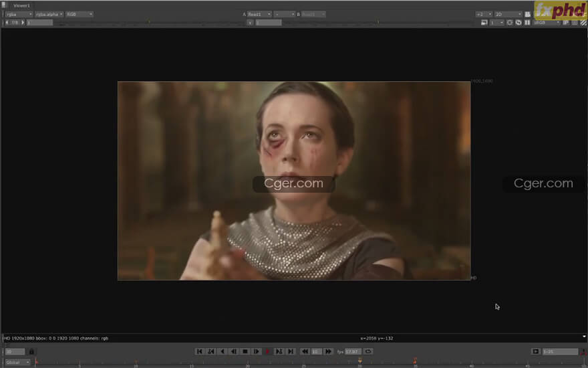Open the rgba layer dropdown
The height and width of the screenshot is (368, 588).
[19, 14]
